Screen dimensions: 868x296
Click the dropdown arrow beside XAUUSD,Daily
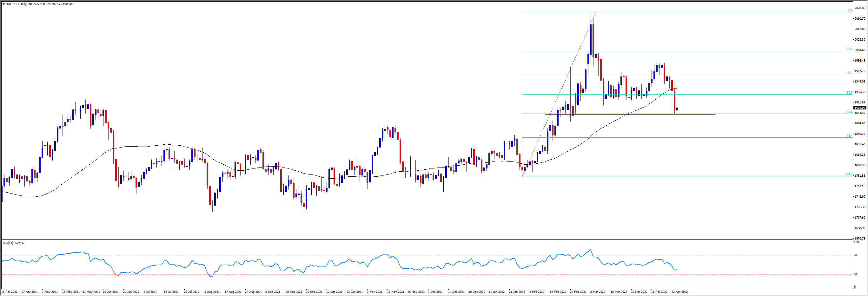tap(4, 4)
